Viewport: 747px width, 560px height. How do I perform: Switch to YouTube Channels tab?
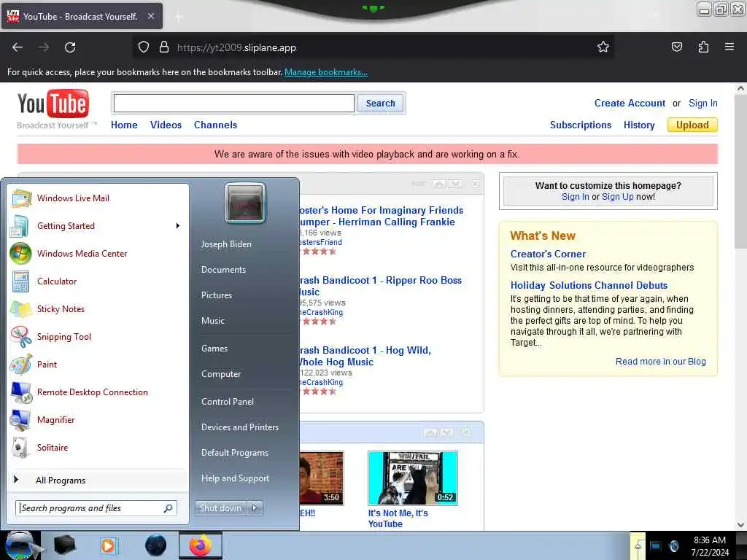(x=215, y=125)
